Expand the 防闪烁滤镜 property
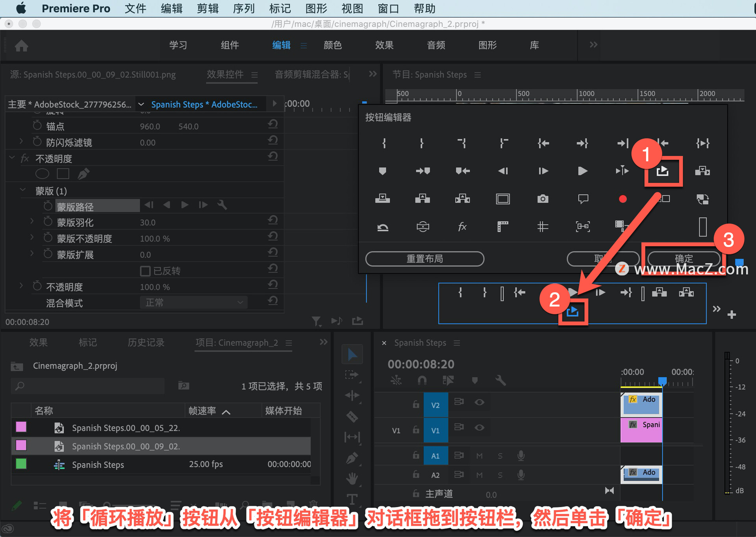The height and width of the screenshot is (537, 756). tap(21, 141)
